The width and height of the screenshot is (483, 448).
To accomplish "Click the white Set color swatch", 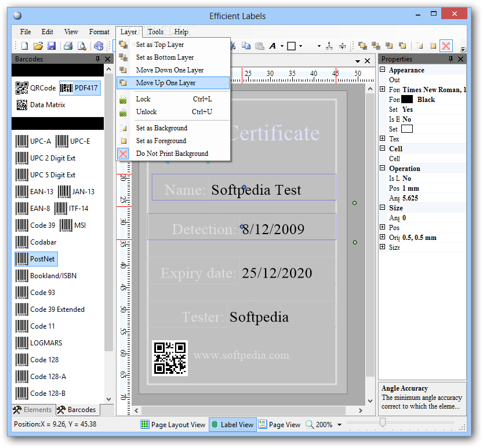I will (407, 129).
